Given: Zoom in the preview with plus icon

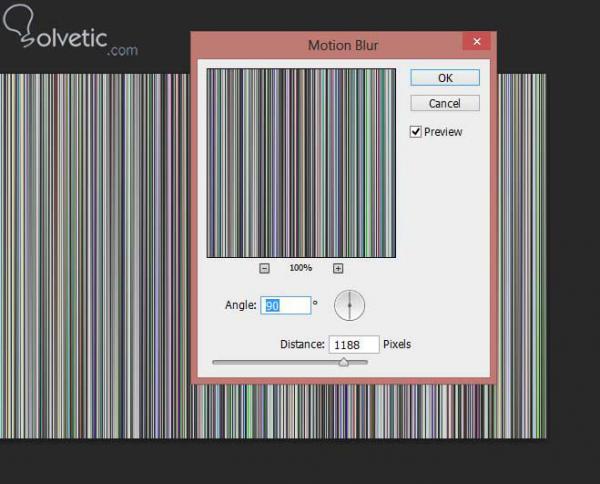Looking at the screenshot, I should point(338,268).
